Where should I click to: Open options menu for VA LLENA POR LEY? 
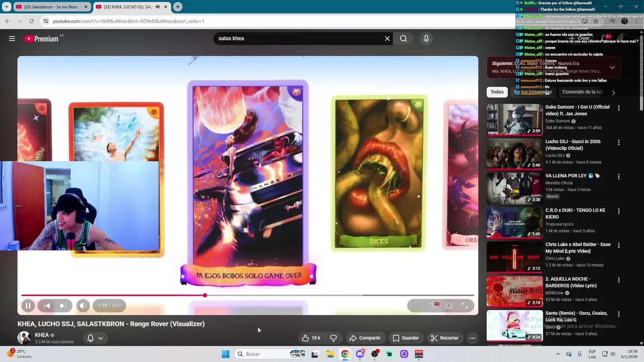point(619,176)
